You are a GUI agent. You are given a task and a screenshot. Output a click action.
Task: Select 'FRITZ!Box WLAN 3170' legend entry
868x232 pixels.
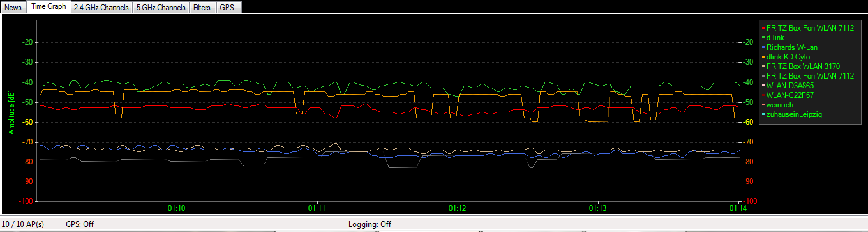[x=803, y=66]
